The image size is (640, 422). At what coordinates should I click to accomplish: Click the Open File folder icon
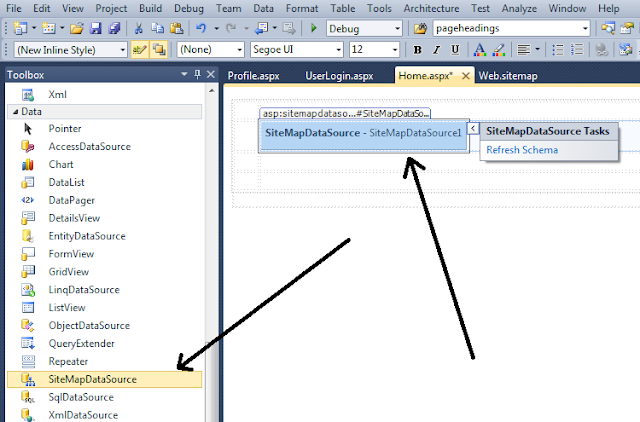77,28
